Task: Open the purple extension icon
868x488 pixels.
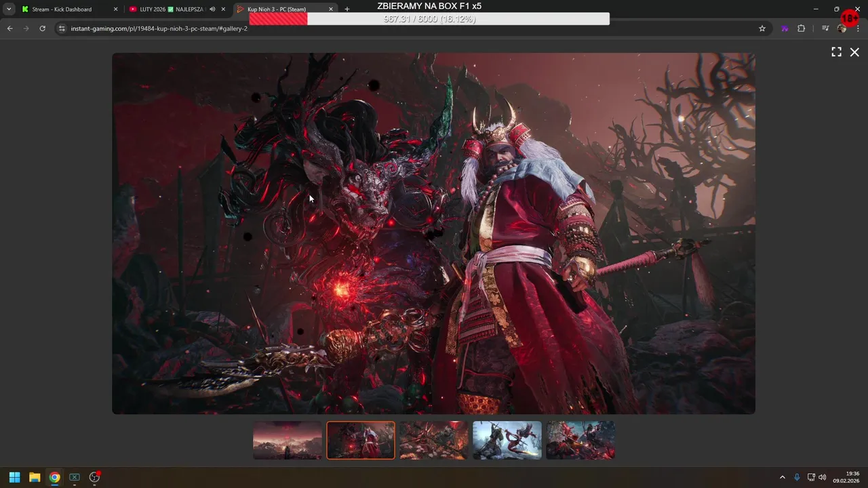Action: click(785, 28)
